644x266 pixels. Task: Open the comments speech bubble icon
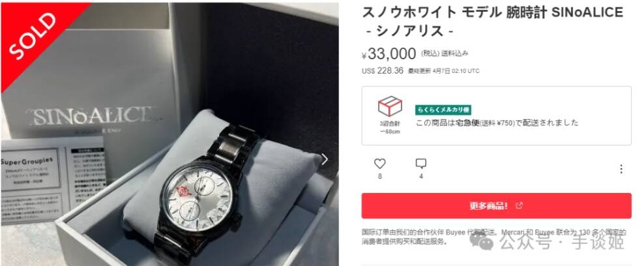[x=420, y=164]
